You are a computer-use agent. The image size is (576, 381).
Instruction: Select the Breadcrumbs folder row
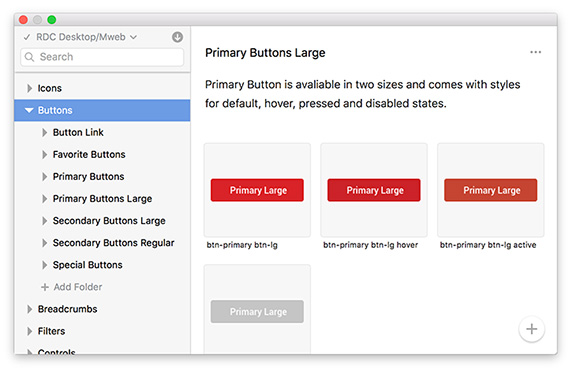pos(102,309)
